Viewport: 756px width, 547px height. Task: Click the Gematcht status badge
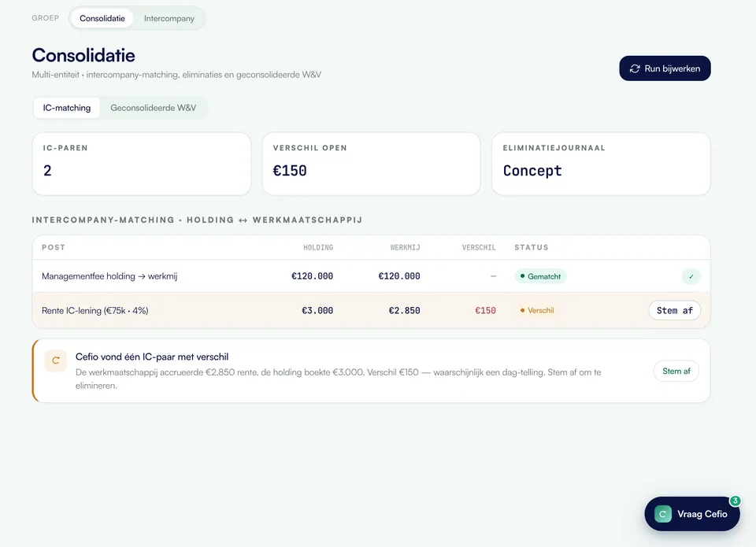click(540, 276)
